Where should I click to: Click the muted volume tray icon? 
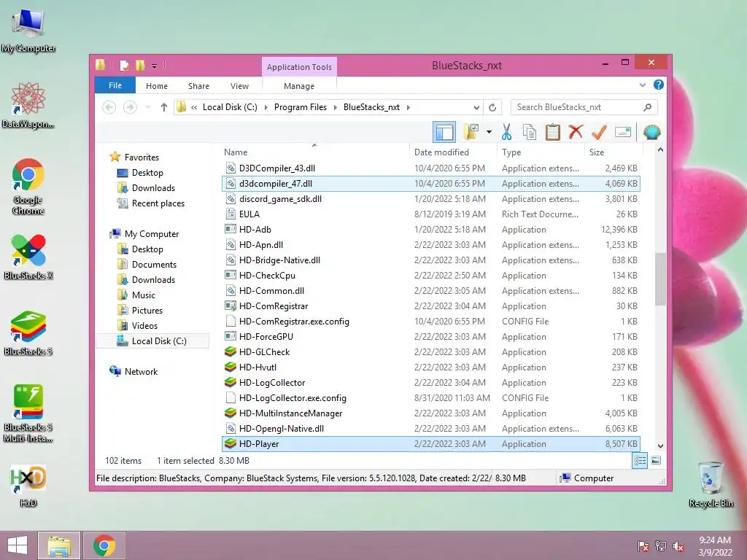678,546
